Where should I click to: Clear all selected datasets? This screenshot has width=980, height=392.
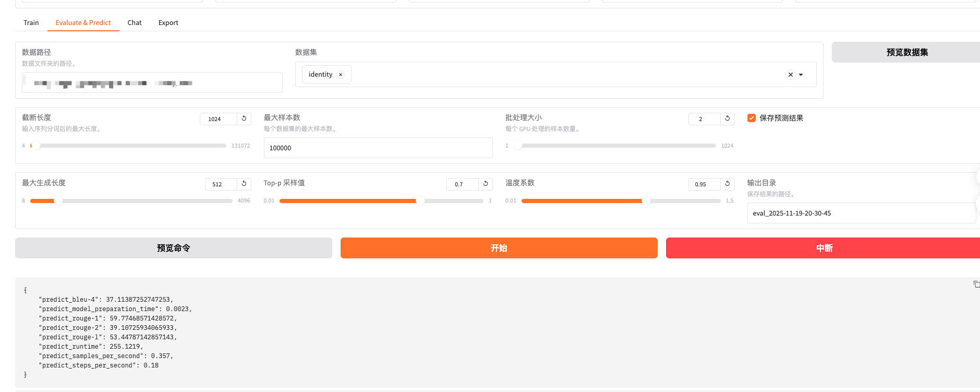[790, 75]
